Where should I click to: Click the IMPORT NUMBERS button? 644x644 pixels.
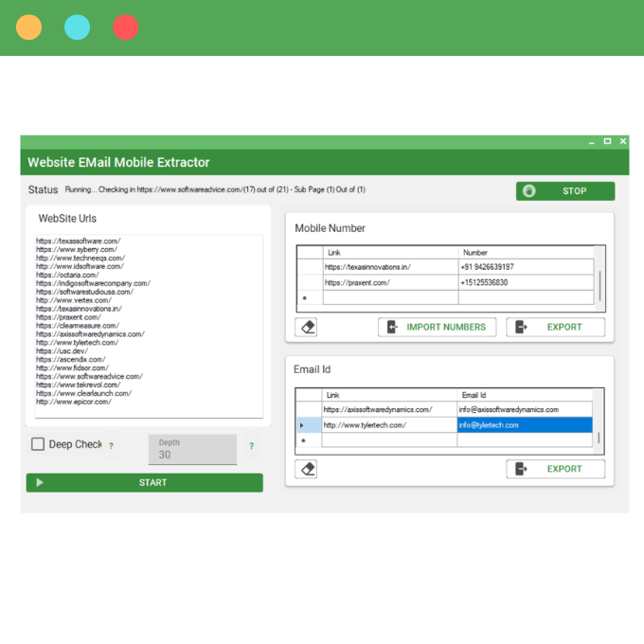coord(438,328)
